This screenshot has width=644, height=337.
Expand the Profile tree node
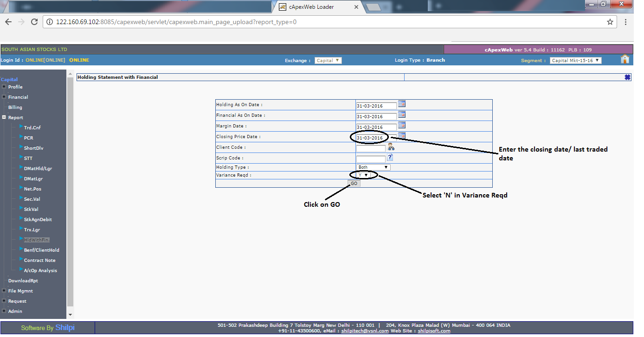coord(4,87)
